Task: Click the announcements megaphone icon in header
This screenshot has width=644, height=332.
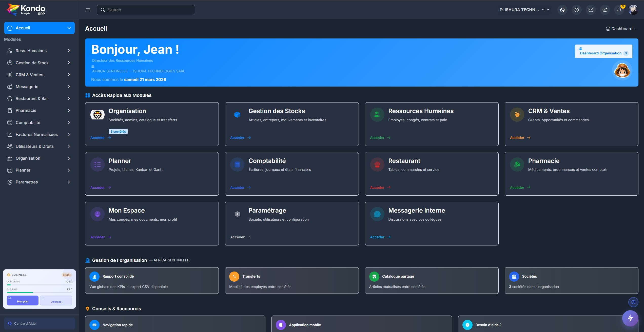Action: (x=605, y=10)
